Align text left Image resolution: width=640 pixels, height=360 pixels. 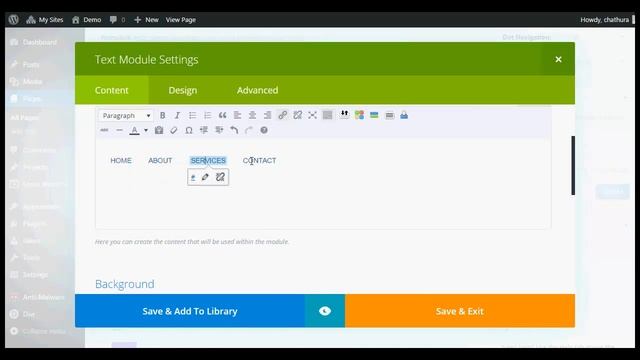tap(237, 116)
